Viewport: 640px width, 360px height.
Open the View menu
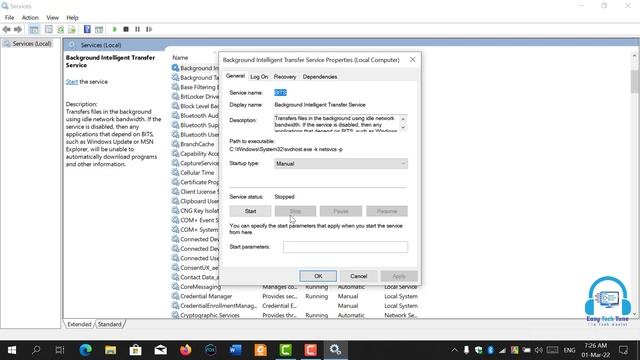[x=52, y=18]
